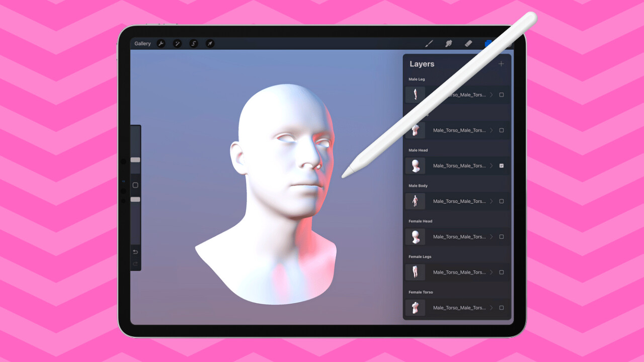Select the Female Head layer thumbnail

pos(416,236)
